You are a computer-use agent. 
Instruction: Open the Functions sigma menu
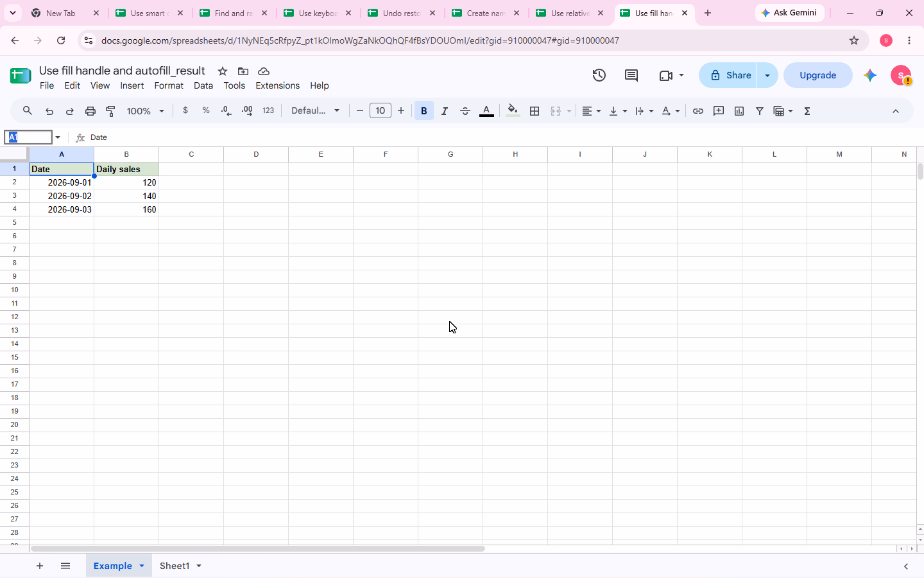coord(807,111)
